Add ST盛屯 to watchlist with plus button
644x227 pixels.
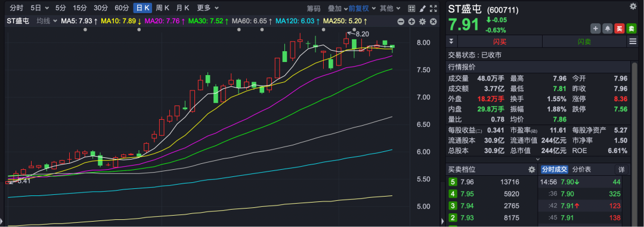tap(596, 29)
